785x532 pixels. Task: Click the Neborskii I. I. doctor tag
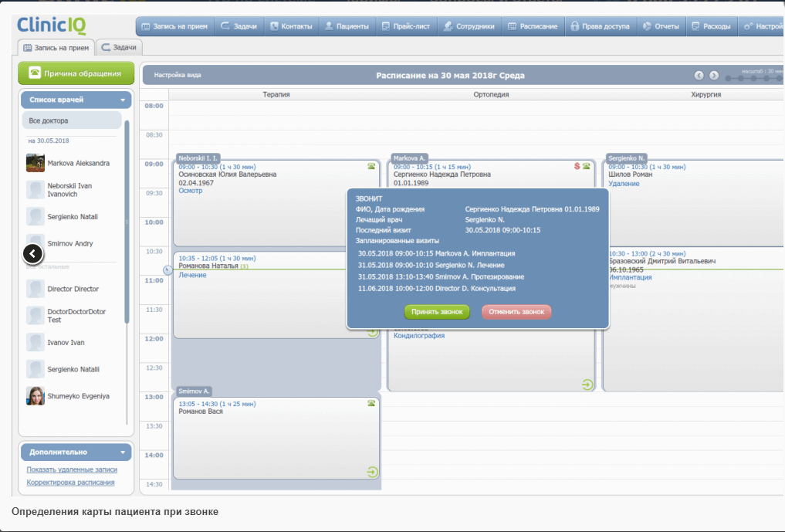point(198,158)
